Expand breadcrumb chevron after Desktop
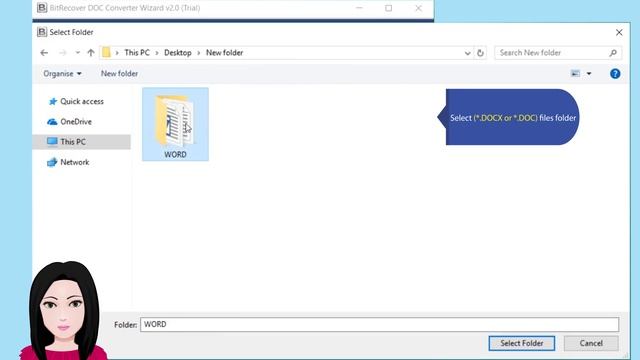 pos(199,53)
